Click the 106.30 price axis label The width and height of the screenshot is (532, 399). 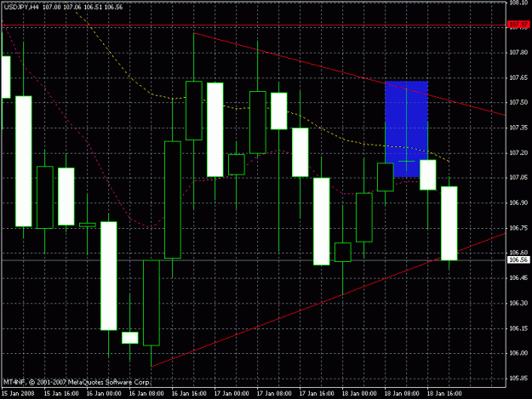(x=518, y=303)
